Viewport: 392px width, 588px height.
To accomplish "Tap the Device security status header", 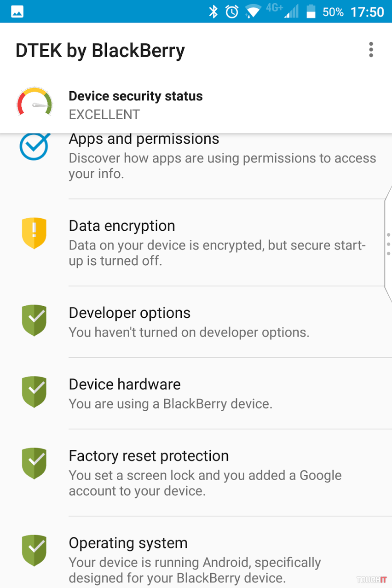I will (136, 105).
